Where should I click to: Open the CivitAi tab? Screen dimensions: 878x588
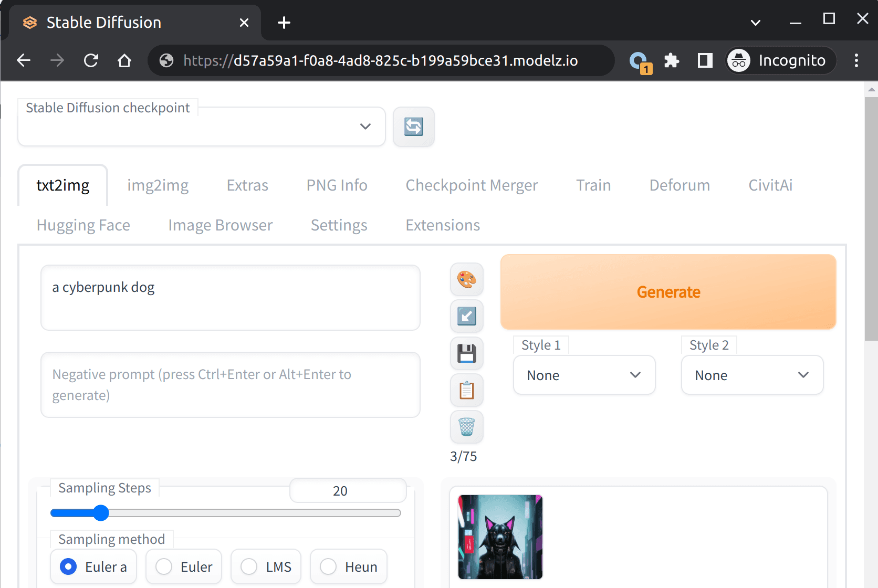770,185
